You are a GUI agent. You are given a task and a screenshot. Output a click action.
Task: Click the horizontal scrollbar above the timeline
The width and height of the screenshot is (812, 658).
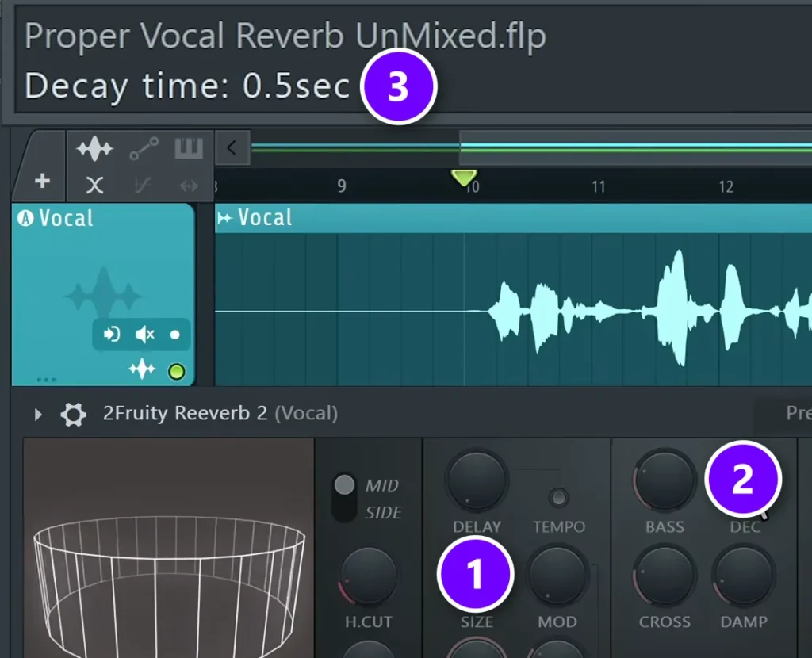pyautogui.click(x=635, y=148)
